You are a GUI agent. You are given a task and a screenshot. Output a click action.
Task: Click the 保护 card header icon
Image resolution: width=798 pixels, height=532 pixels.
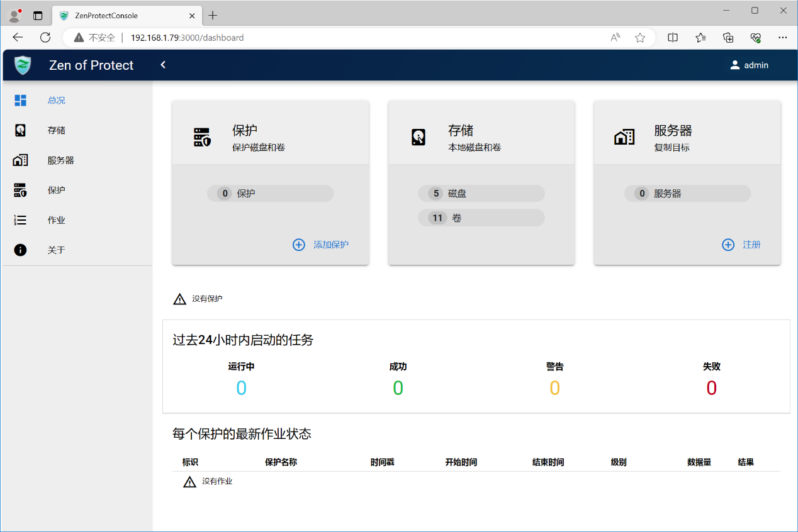202,137
